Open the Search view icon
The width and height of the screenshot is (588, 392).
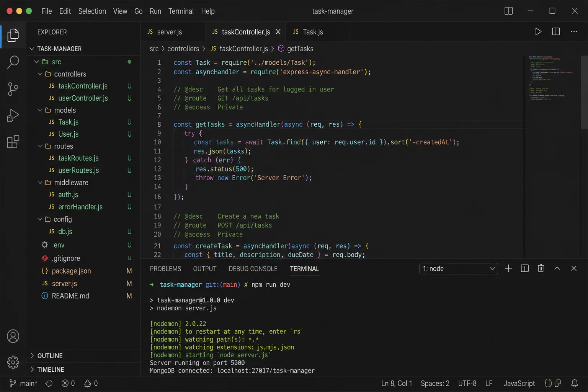pyautogui.click(x=13, y=62)
